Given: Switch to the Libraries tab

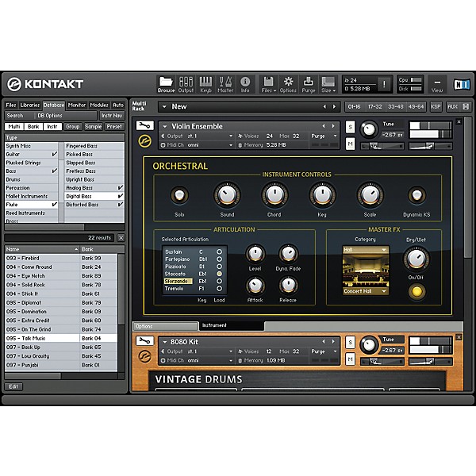Looking at the screenshot, I should point(30,105).
